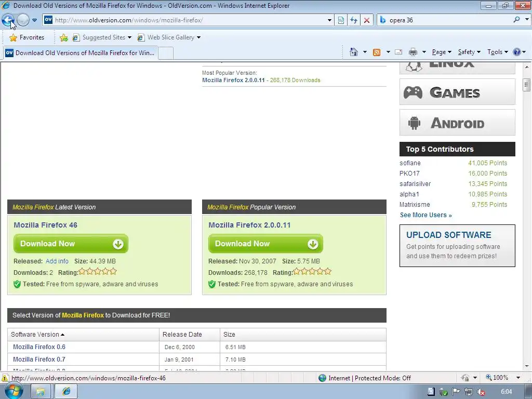The image size is (532, 399).
Task: Click the Read Mail icon
Action: pos(398,52)
